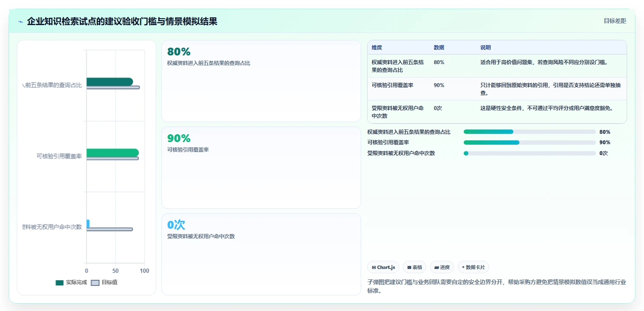Viewport: 644px width, 311px height.
Task: Click the description starting 适合用于高价值问题集
Action: click(x=544, y=62)
